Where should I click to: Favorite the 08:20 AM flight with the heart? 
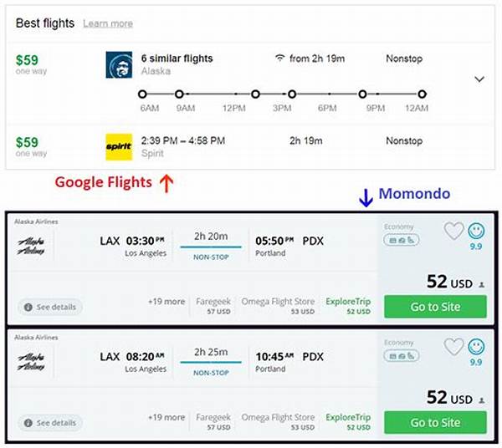453,345
